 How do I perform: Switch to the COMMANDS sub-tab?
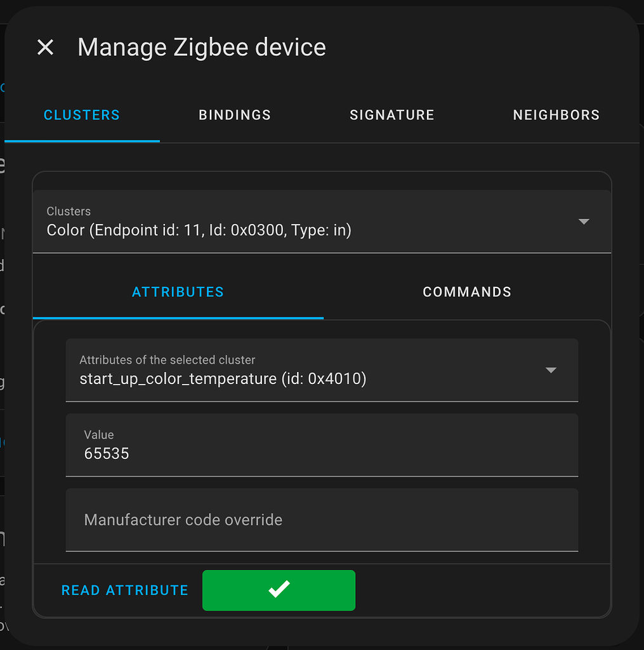tap(466, 291)
